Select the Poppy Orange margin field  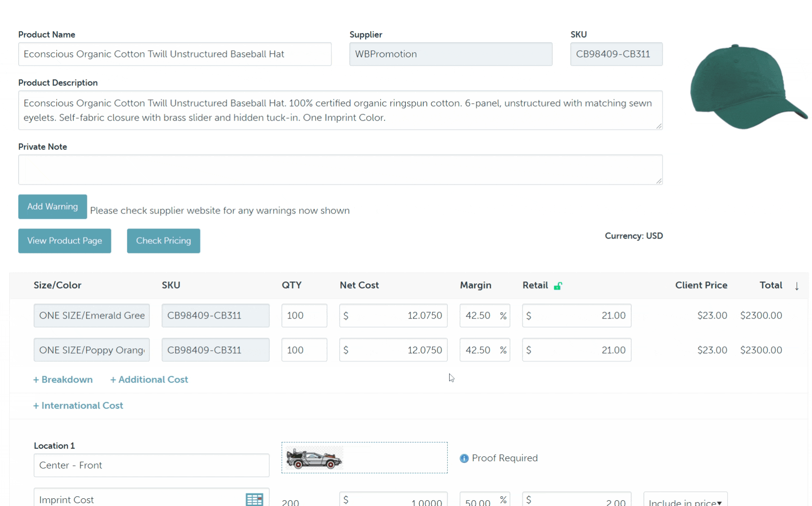(x=479, y=350)
